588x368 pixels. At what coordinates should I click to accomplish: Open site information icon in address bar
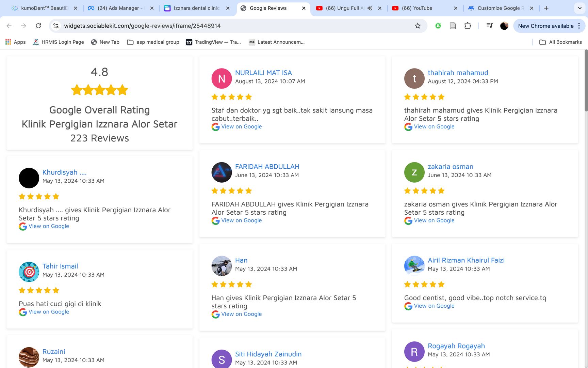56,26
